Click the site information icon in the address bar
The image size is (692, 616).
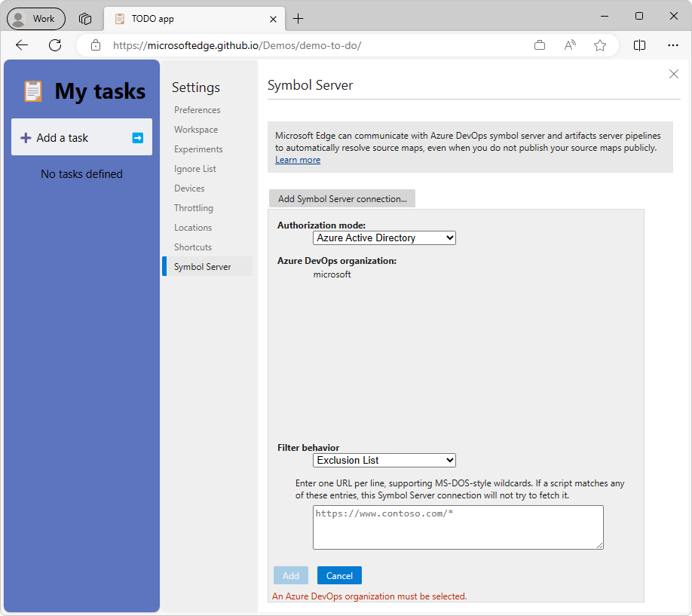click(95, 45)
